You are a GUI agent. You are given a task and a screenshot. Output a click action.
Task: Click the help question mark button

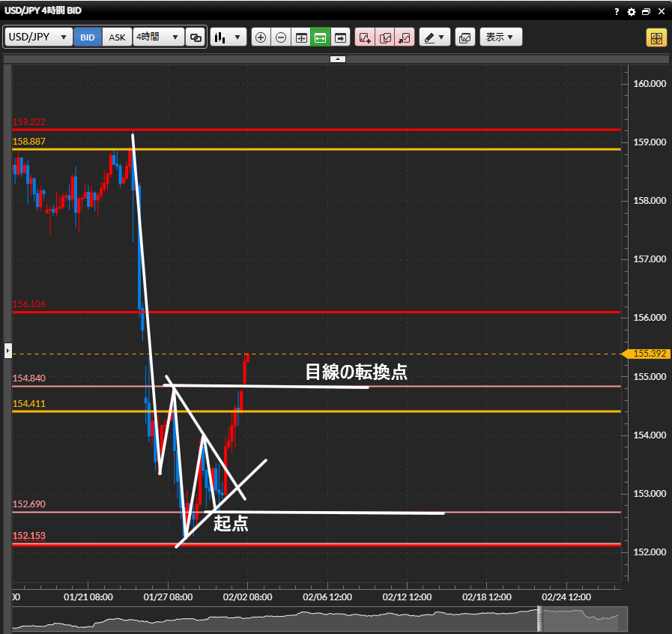pos(617,11)
